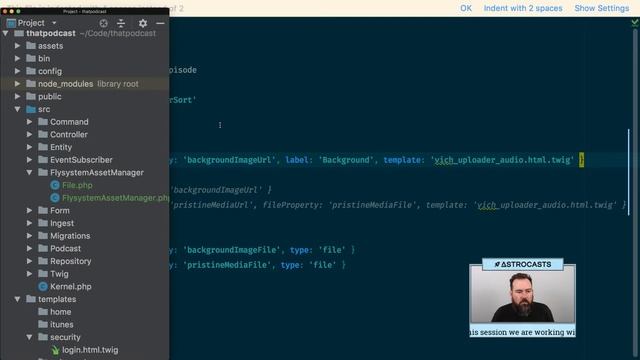
Task: Open Project panel settings gear
Action: 142,23
